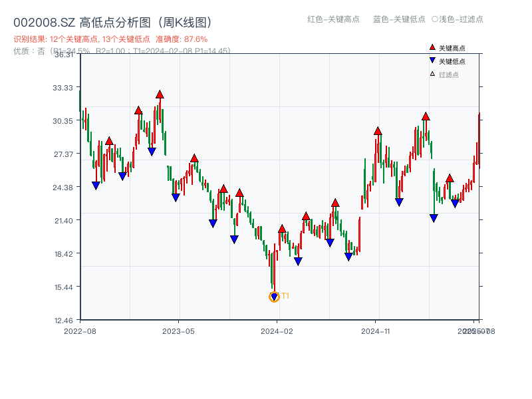
Task: Toggle the 过滤点 legend entry with hollow triangle
Action: (x=444, y=74)
